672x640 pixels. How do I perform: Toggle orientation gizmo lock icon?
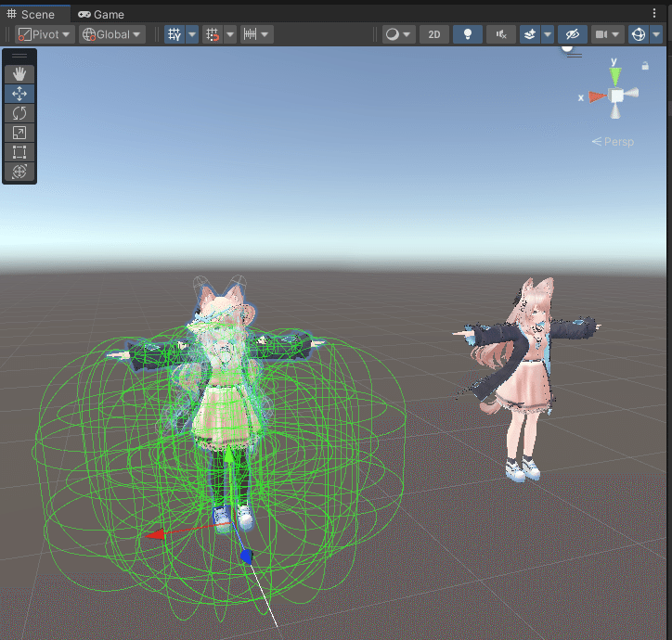click(645, 66)
